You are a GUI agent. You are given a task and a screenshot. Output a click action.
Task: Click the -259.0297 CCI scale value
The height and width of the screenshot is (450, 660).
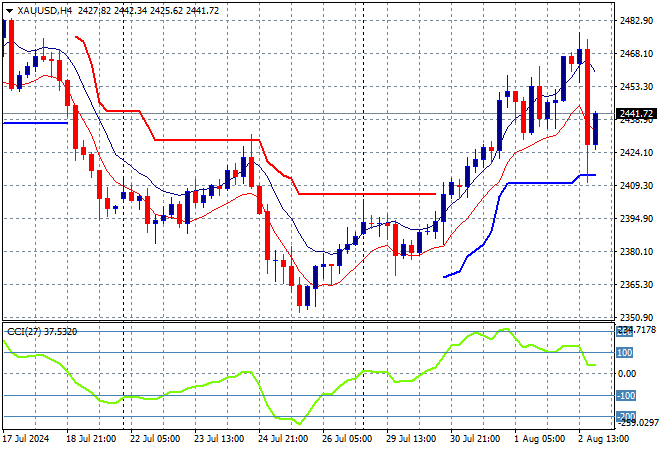coord(638,422)
